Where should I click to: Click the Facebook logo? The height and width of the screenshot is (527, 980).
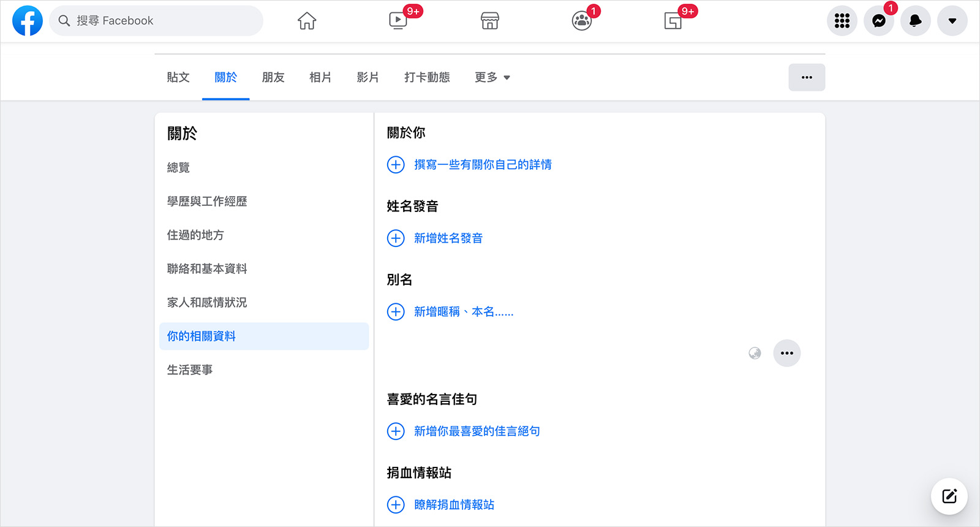coord(28,21)
